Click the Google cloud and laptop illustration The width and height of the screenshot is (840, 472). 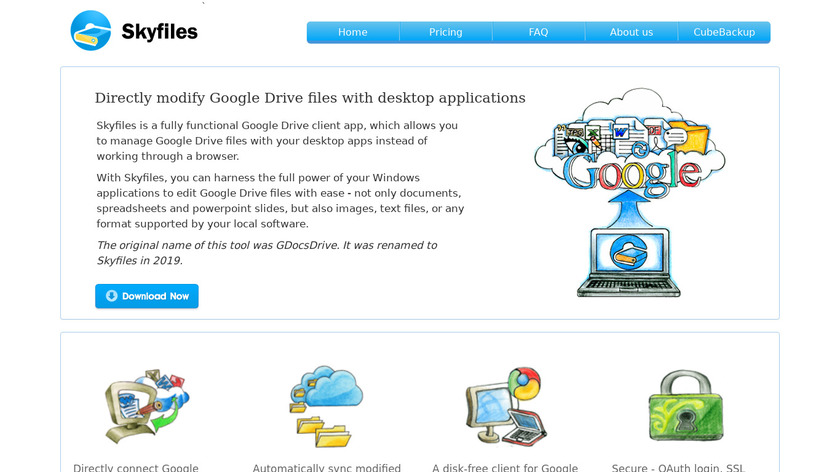click(x=630, y=192)
